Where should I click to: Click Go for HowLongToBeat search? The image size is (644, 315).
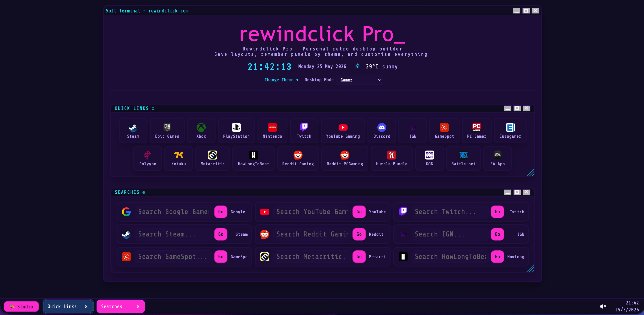(x=497, y=257)
